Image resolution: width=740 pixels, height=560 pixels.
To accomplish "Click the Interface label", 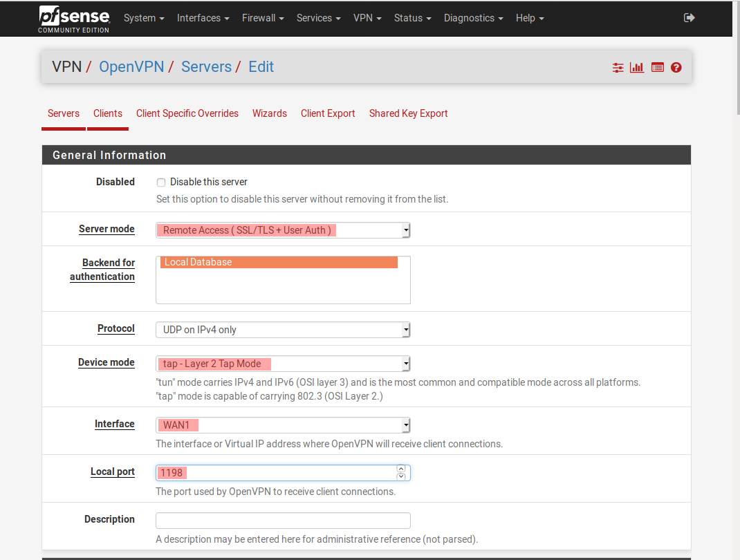I will pyautogui.click(x=115, y=424).
